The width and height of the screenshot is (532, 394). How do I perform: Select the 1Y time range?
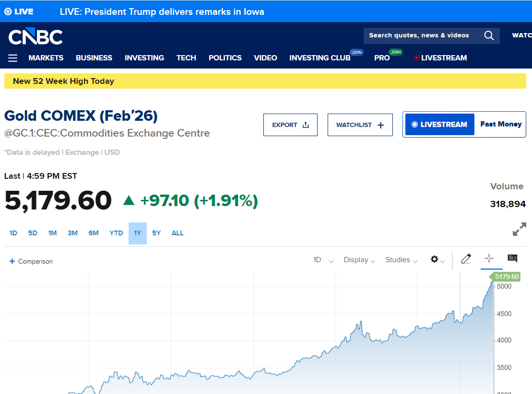pos(137,233)
